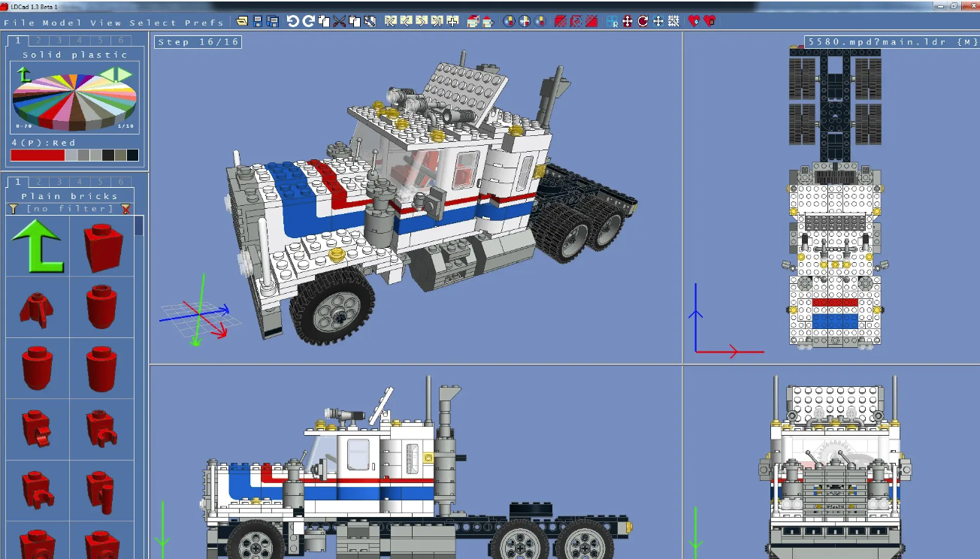Open the View menu
Screen dimensions: 980x559
tap(106, 23)
